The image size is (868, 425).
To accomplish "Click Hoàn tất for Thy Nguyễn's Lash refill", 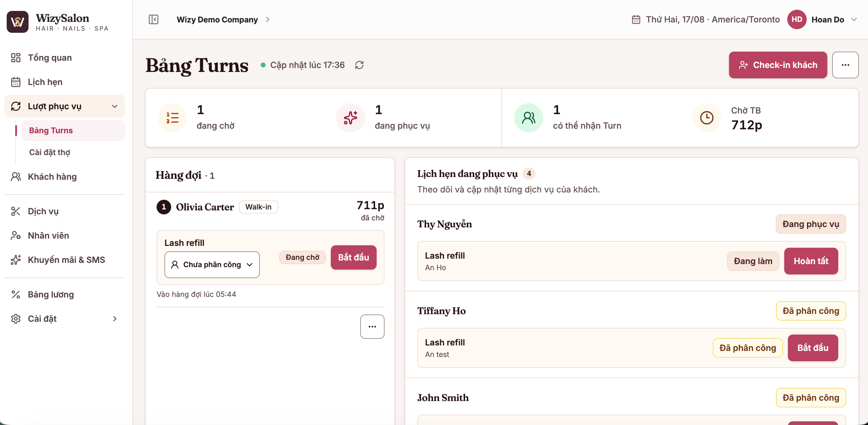I will coord(811,261).
